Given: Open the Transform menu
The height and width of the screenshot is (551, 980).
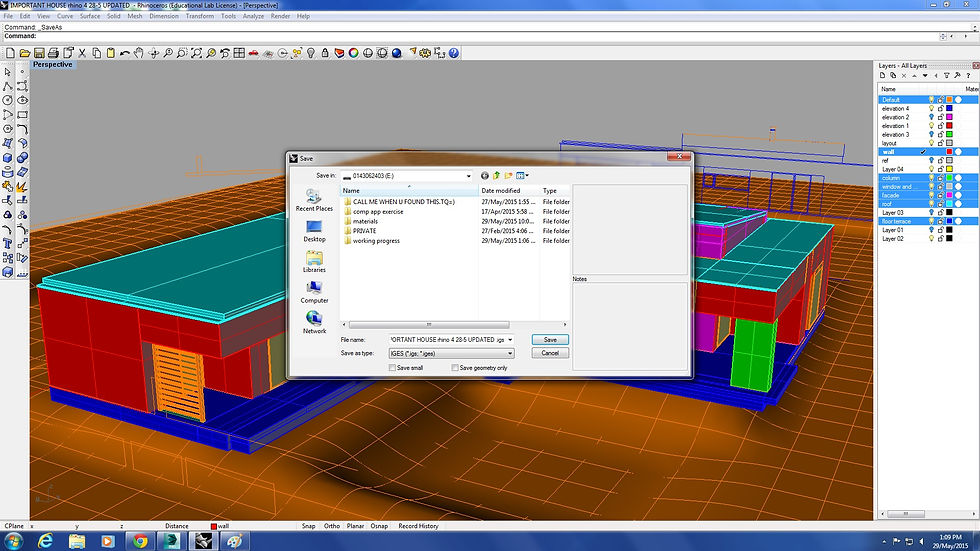Looking at the screenshot, I should pyautogui.click(x=199, y=16).
